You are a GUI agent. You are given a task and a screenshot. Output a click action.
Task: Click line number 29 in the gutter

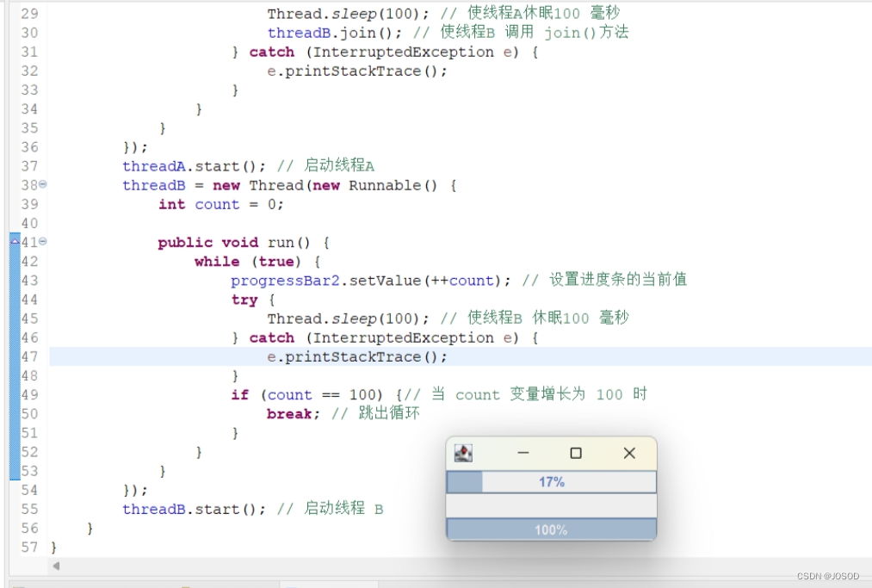tap(29, 14)
